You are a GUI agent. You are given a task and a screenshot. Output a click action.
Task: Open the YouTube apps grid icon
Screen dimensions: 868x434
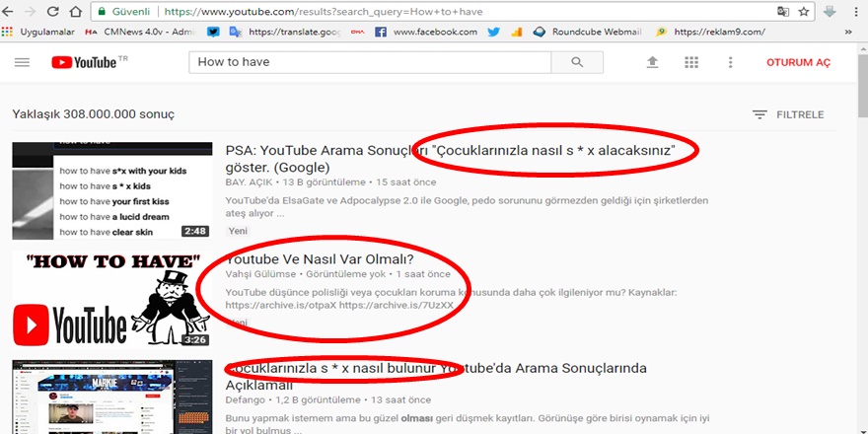691,62
